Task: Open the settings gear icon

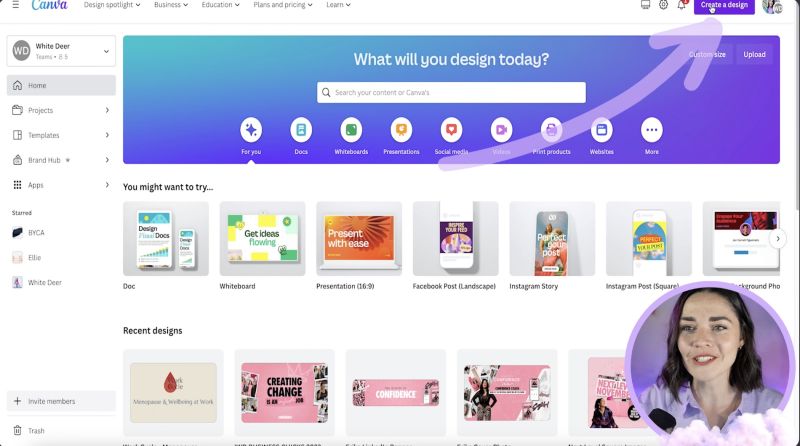Action: coord(663,5)
